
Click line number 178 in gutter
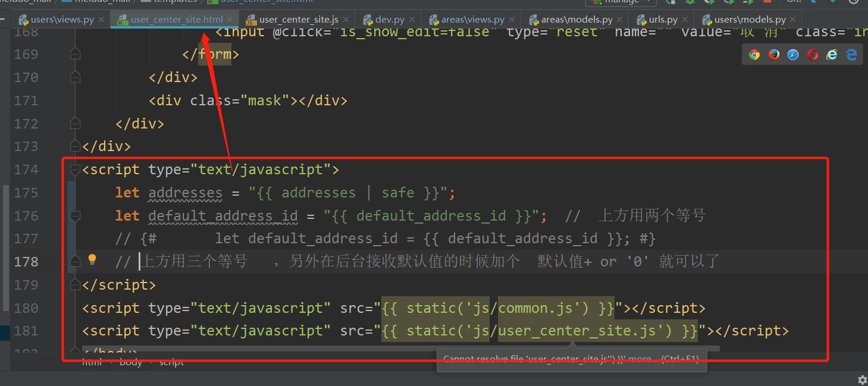(x=26, y=262)
